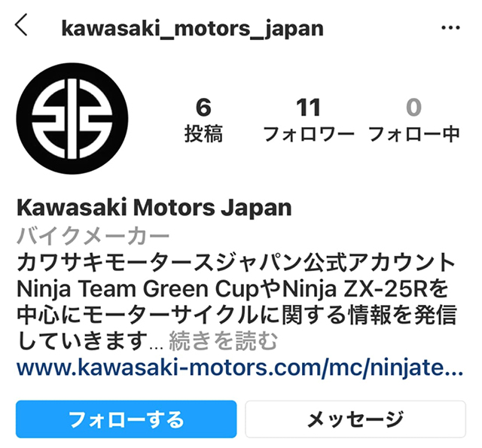Open the www.kawasaki-motors.com website link
The width and height of the screenshot is (482, 448).
pos(239,368)
